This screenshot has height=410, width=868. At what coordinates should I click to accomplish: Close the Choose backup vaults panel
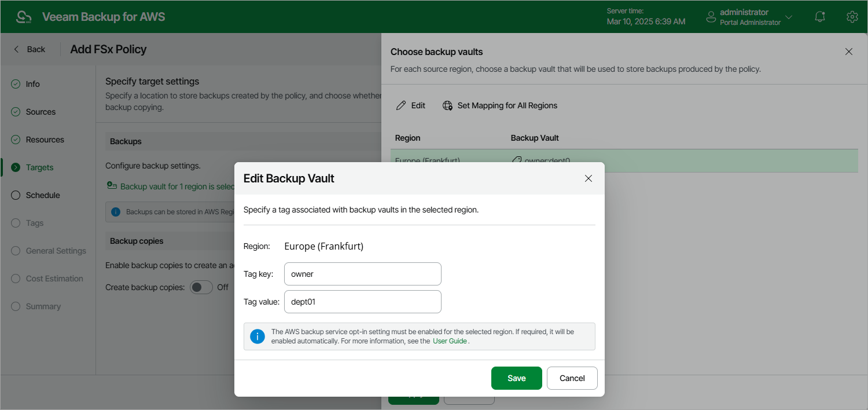tap(849, 52)
